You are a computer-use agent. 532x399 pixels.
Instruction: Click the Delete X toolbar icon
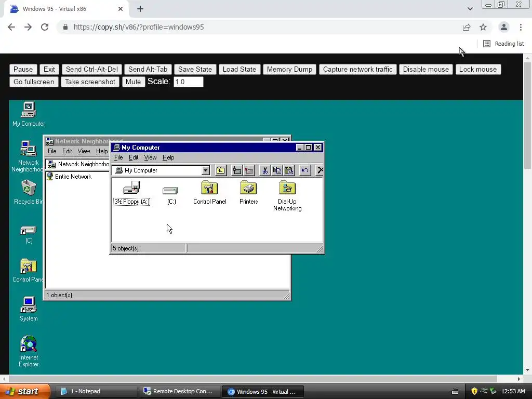click(x=320, y=170)
